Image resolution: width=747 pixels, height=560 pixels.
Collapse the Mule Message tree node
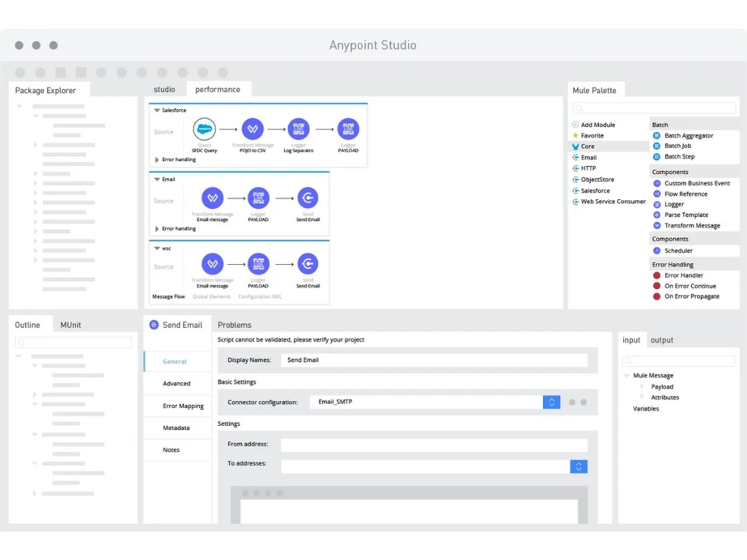tap(627, 376)
